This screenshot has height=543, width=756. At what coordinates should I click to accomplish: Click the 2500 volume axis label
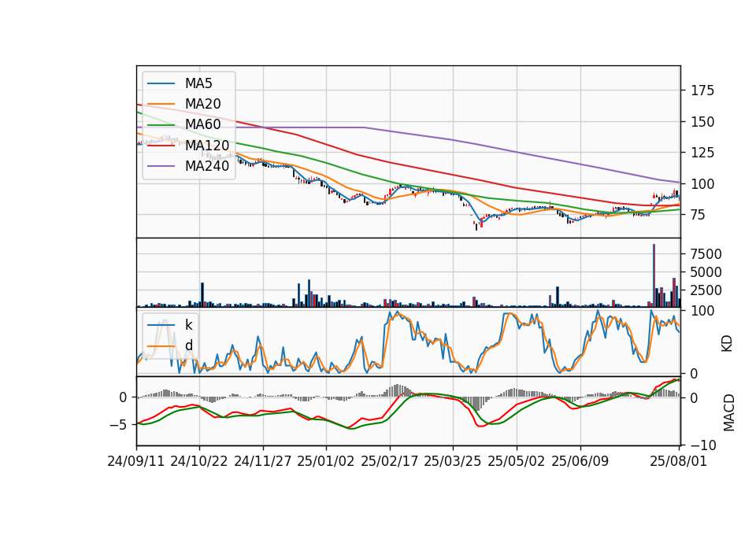click(x=706, y=290)
